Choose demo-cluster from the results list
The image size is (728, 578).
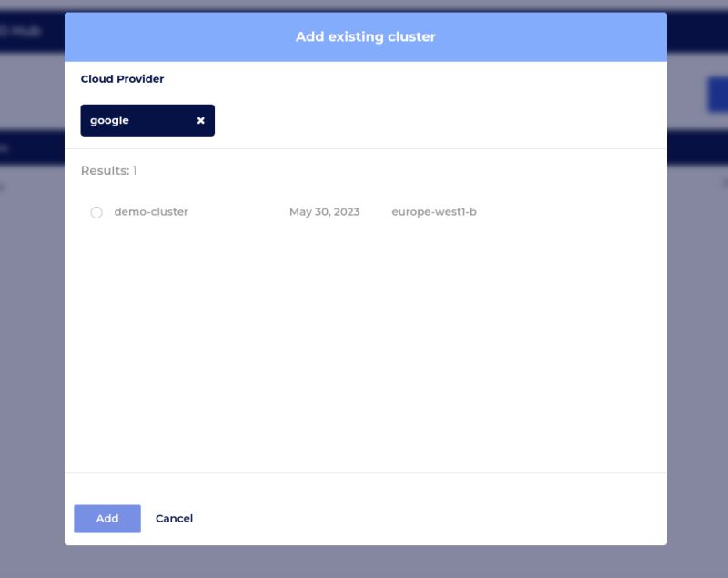[x=150, y=211]
